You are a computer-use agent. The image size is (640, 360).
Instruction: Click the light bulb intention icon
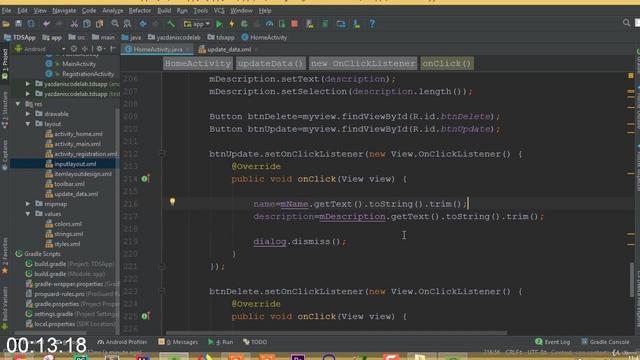click(x=172, y=201)
